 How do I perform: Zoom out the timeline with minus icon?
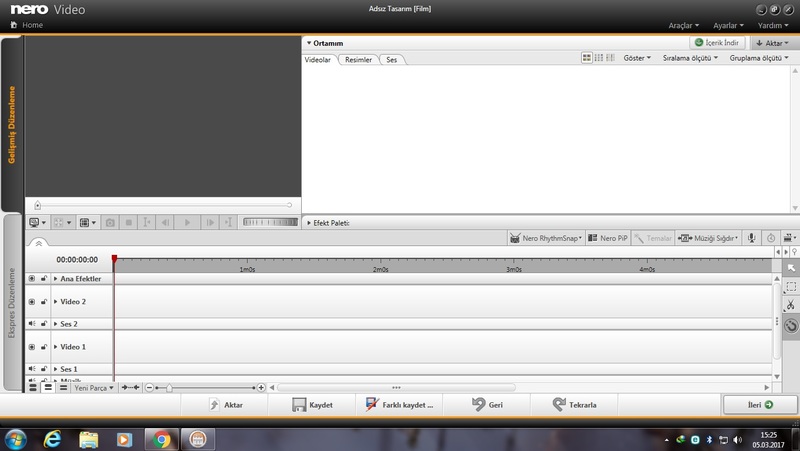149,388
